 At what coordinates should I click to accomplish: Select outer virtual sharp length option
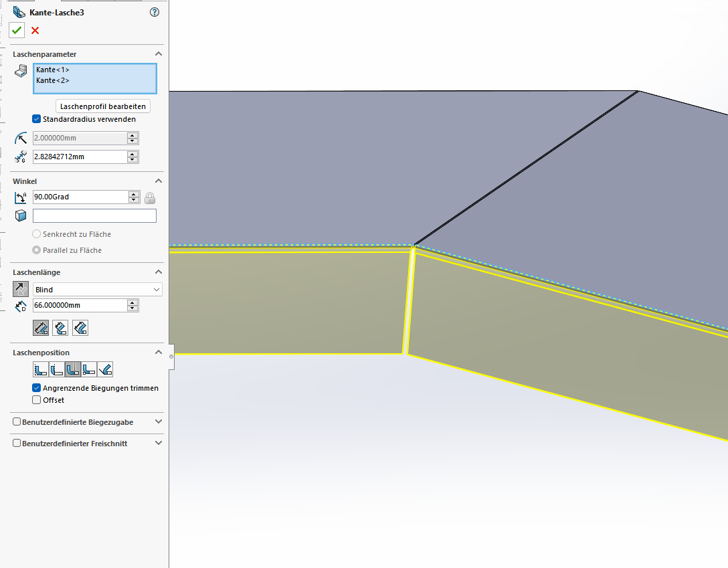tap(41, 328)
